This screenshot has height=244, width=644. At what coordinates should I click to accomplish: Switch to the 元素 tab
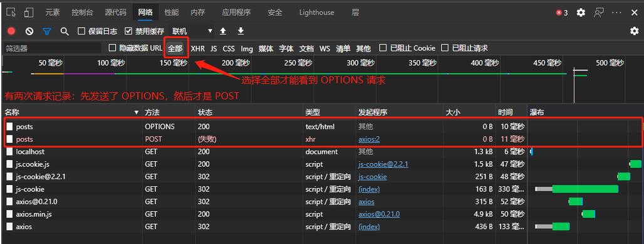(x=53, y=13)
